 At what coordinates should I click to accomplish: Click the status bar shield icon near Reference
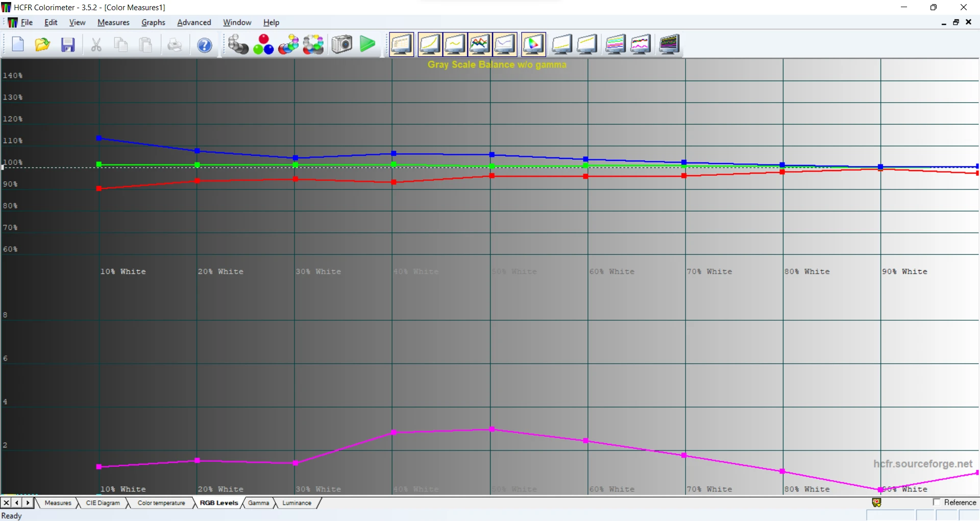876,503
